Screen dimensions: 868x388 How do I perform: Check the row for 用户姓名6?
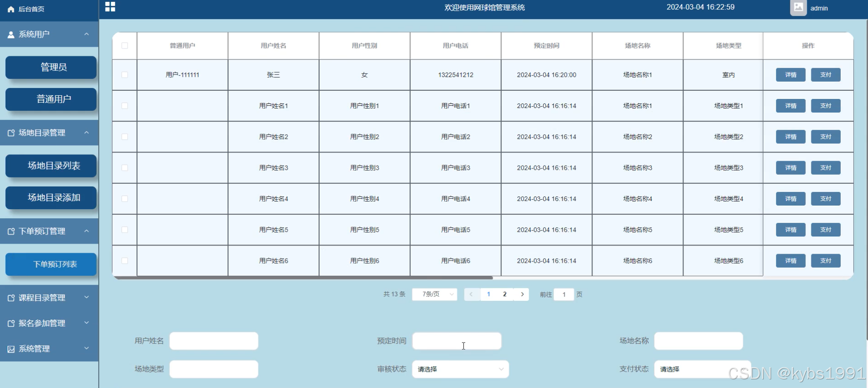coord(125,261)
